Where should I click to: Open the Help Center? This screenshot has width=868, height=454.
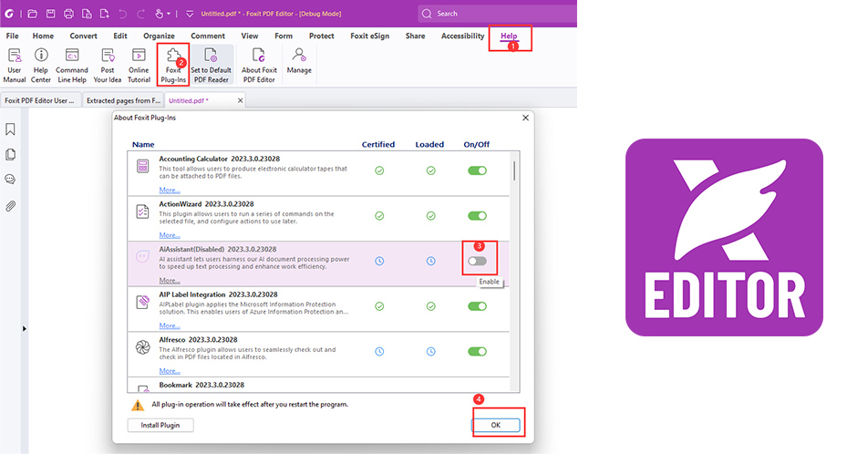click(x=41, y=65)
